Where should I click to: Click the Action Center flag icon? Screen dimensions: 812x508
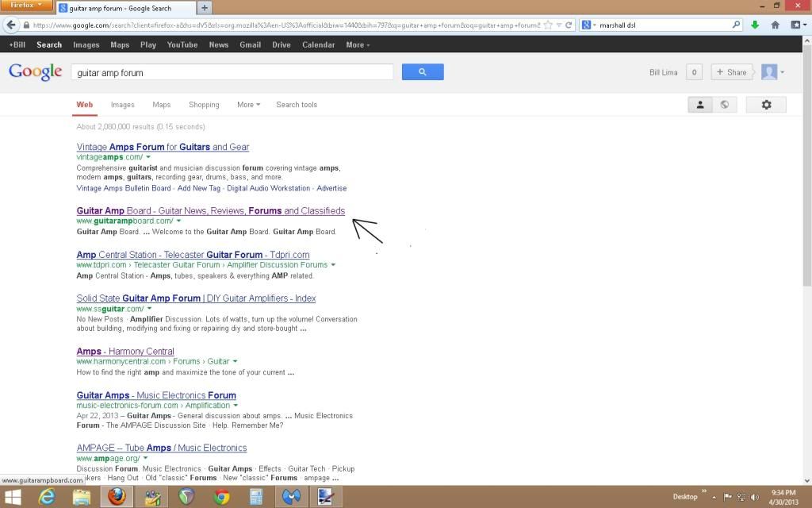pos(728,497)
